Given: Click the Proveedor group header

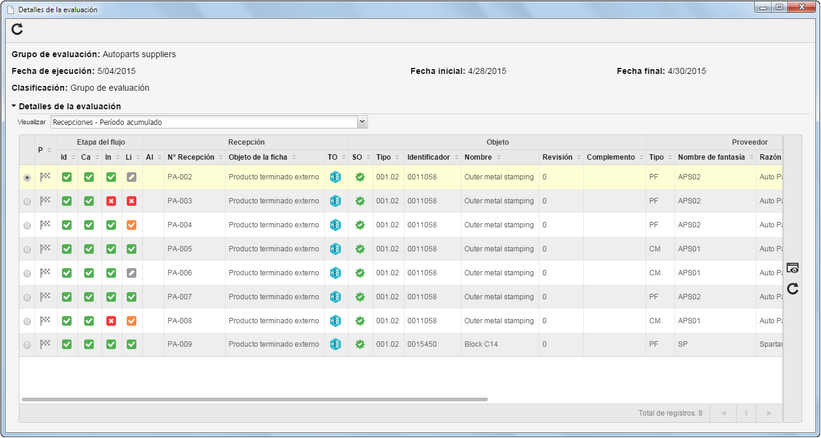Looking at the screenshot, I should (750, 142).
